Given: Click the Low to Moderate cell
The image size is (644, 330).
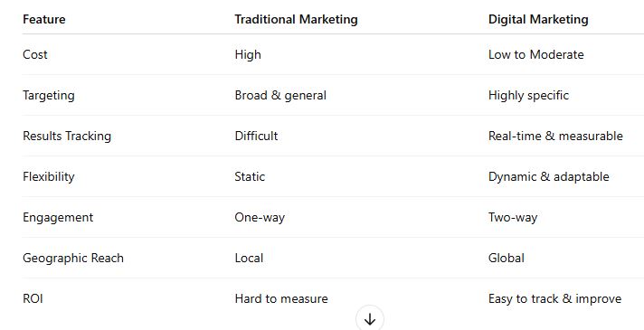Looking at the screenshot, I should (x=536, y=54).
